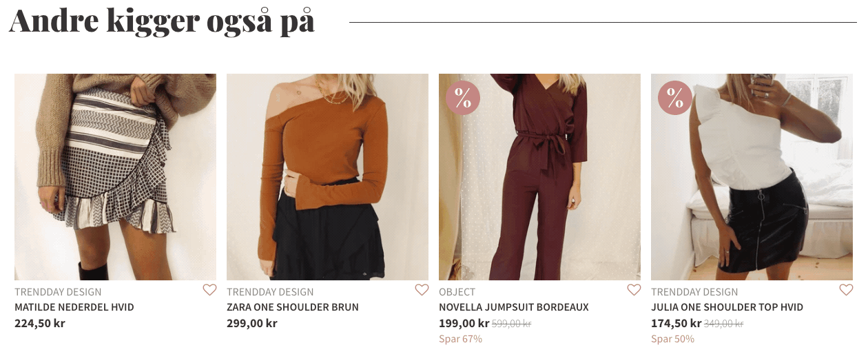Viewport: 868px width, 363px height.
Task: Click the 199,00 kr jumpsuit price
Action: (x=464, y=323)
